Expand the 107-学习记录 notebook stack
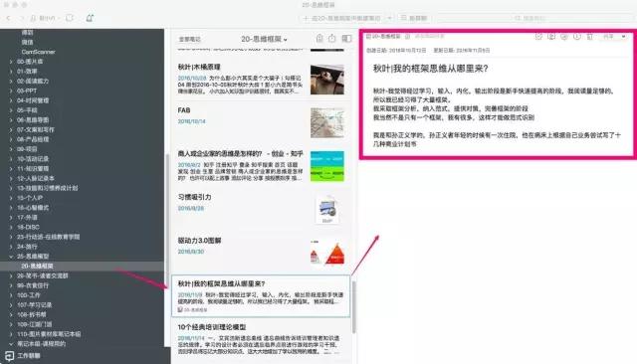The height and width of the screenshot is (364, 637). (11, 305)
